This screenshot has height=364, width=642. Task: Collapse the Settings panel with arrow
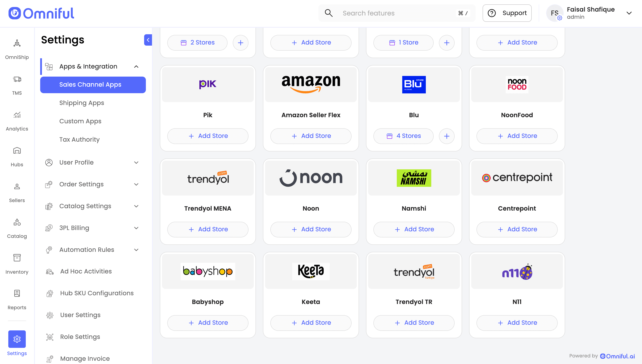(148, 40)
